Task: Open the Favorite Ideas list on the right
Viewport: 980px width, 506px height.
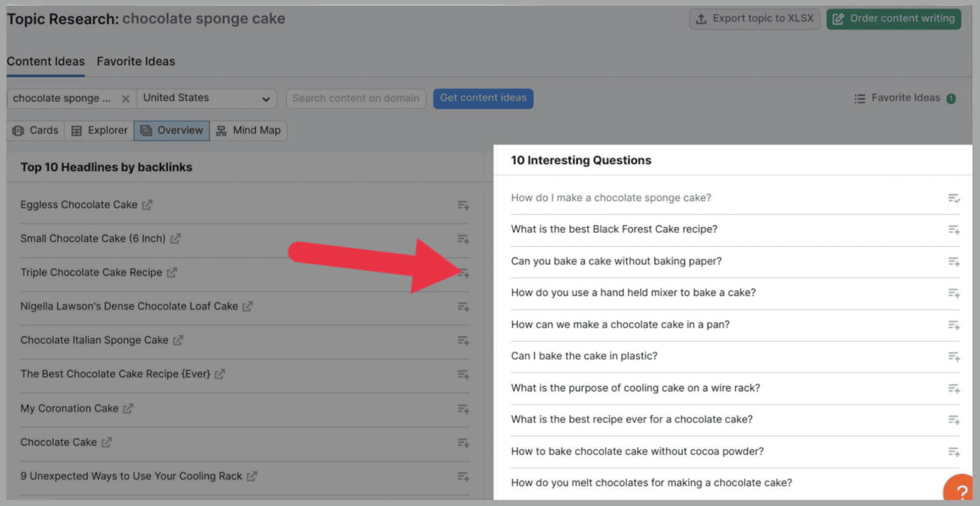Action: point(905,98)
